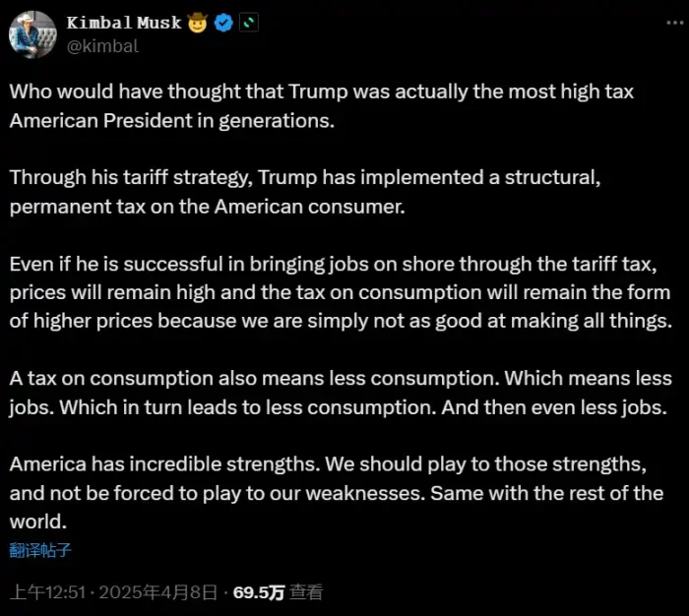This screenshot has height=616, width=689.
Task: Click the line starting "Even if he is successful"
Action: coord(339,264)
